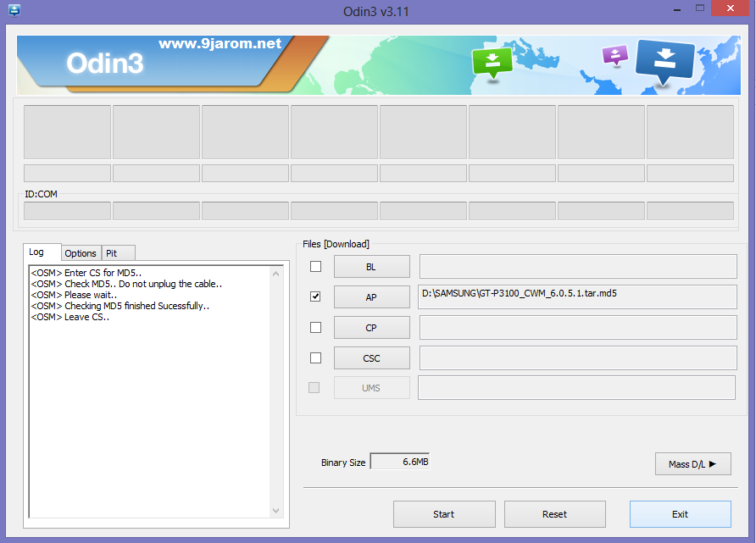Close the Odin3 window
Viewport: 756px width, 543px height.
[731, 8]
